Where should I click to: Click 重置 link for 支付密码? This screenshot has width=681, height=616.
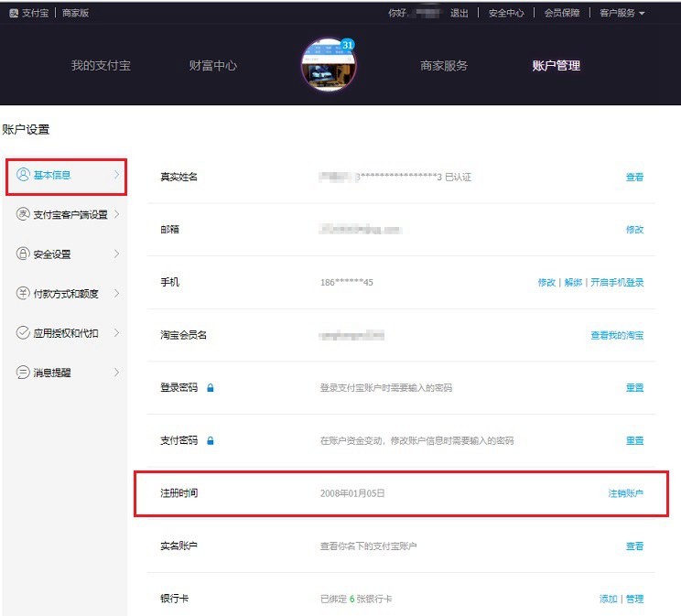[x=634, y=440]
